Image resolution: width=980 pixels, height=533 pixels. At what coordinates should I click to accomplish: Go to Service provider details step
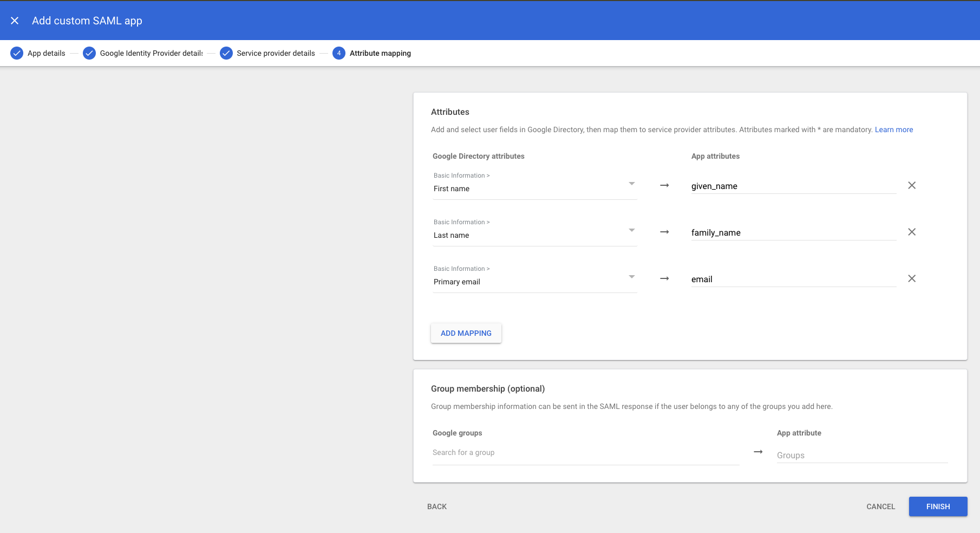point(276,53)
